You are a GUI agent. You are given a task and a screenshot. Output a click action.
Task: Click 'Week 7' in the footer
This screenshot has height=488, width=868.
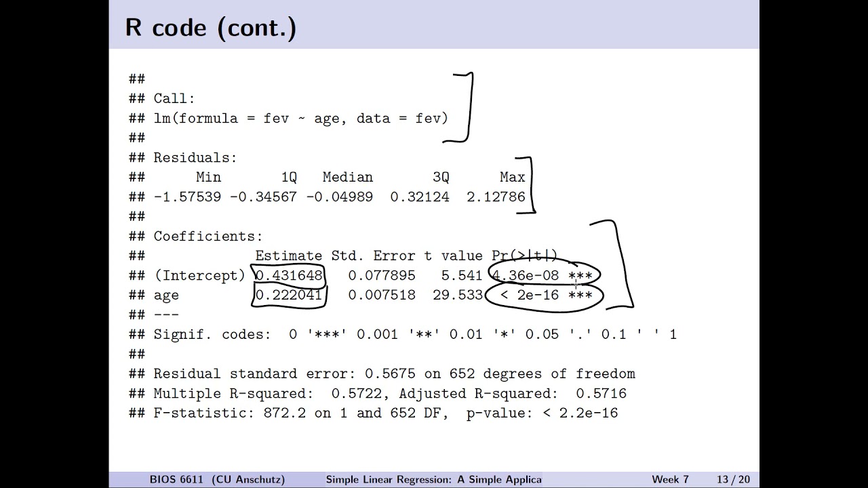coord(670,480)
